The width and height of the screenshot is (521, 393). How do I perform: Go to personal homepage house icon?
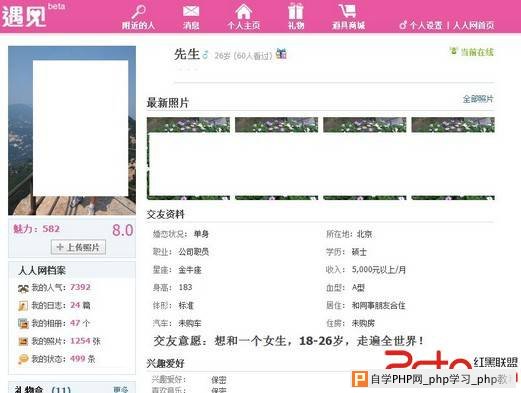point(244,11)
